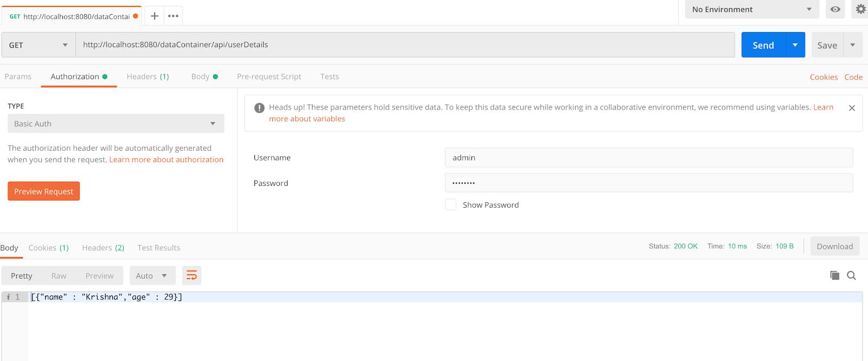868x361 pixels.
Task: Click the environment quick look eye icon
Action: [x=835, y=9]
